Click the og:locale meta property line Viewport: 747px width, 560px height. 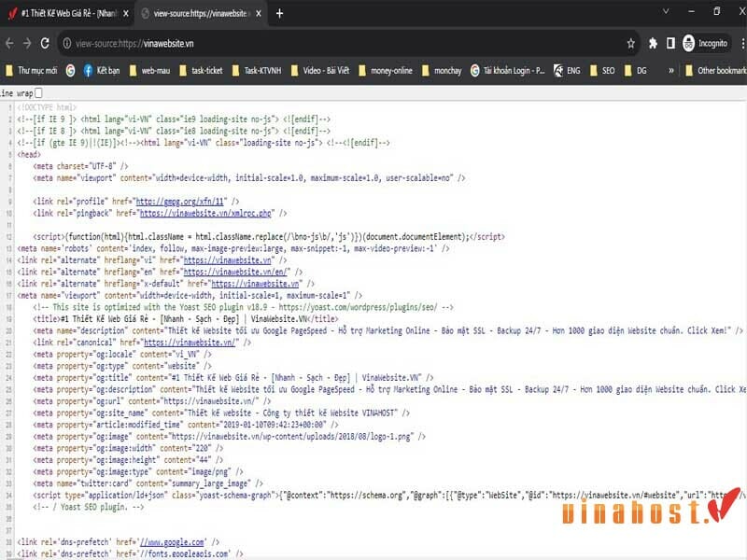click(x=122, y=355)
